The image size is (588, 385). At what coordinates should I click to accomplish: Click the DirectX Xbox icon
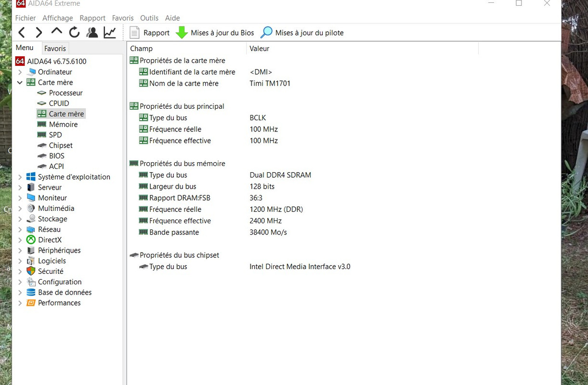[x=31, y=240]
